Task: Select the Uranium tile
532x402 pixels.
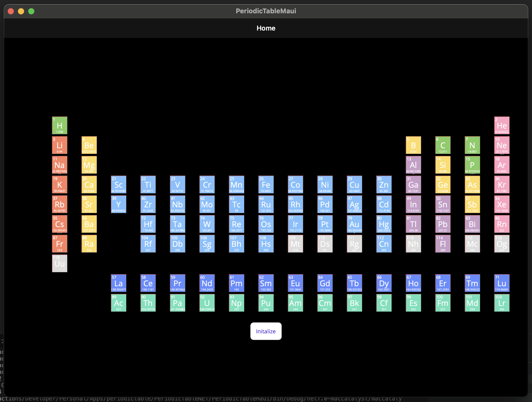Action: (x=207, y=303)
